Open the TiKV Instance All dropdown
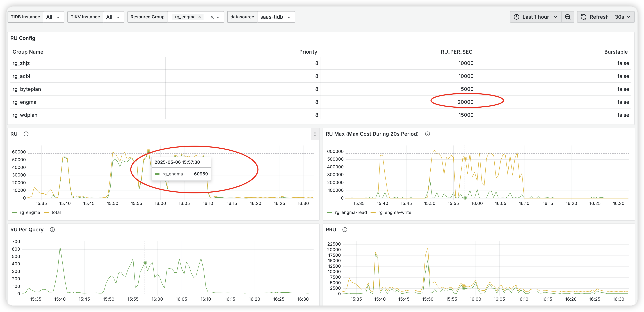 [113, 17]
